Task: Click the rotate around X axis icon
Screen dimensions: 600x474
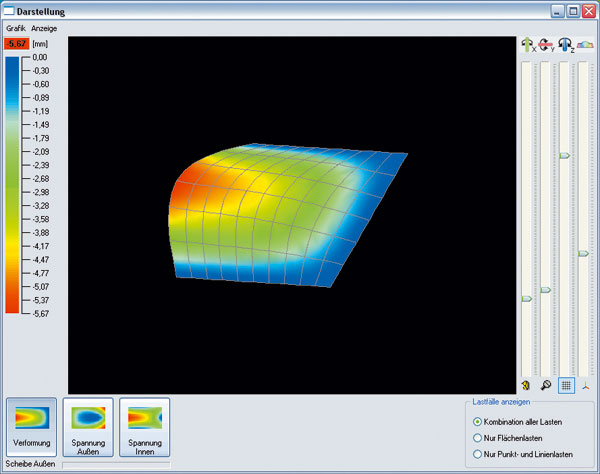Action: coord(528,45)
